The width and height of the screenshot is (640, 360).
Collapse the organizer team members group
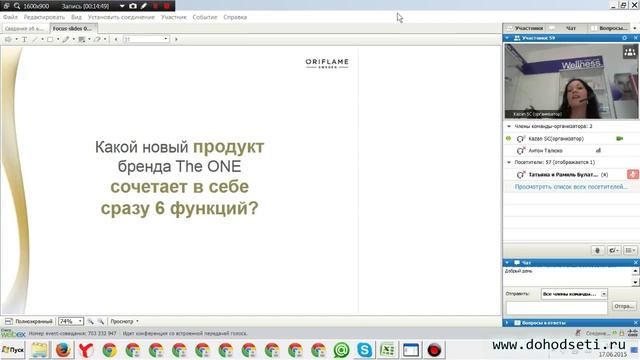(x=509, y=127)
